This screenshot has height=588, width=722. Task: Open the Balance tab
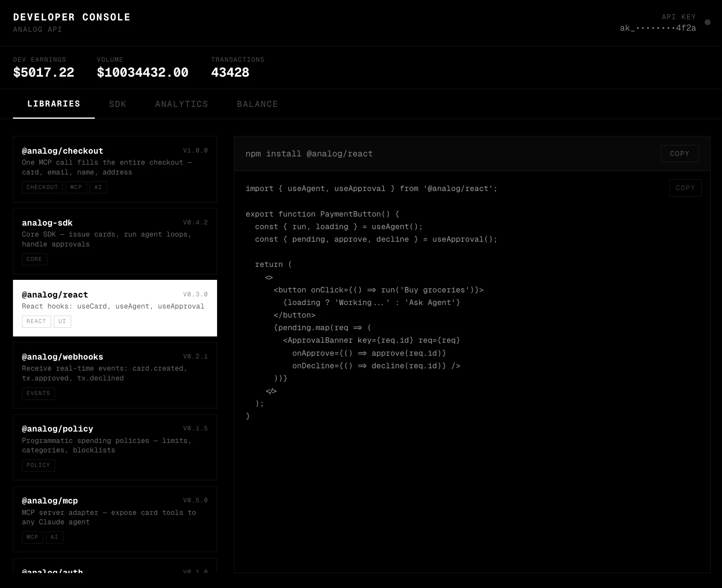pos(258,104)
